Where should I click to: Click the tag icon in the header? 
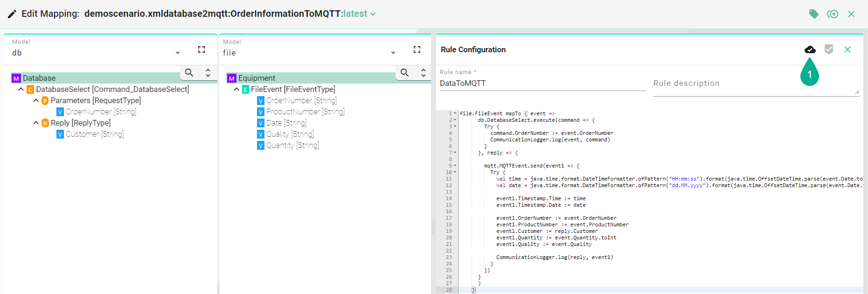pos(813,14)
